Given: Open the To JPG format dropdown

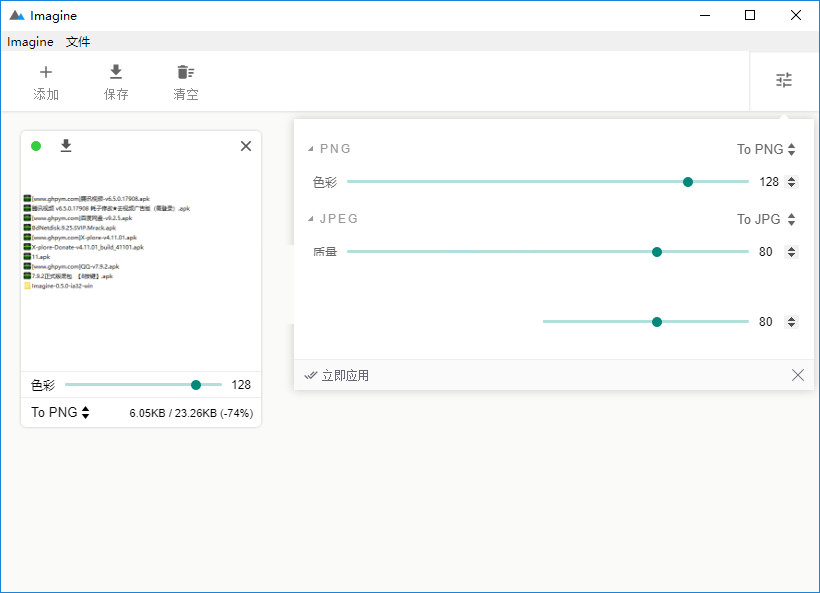Looking at the screenshot, I should pos(766,219).
